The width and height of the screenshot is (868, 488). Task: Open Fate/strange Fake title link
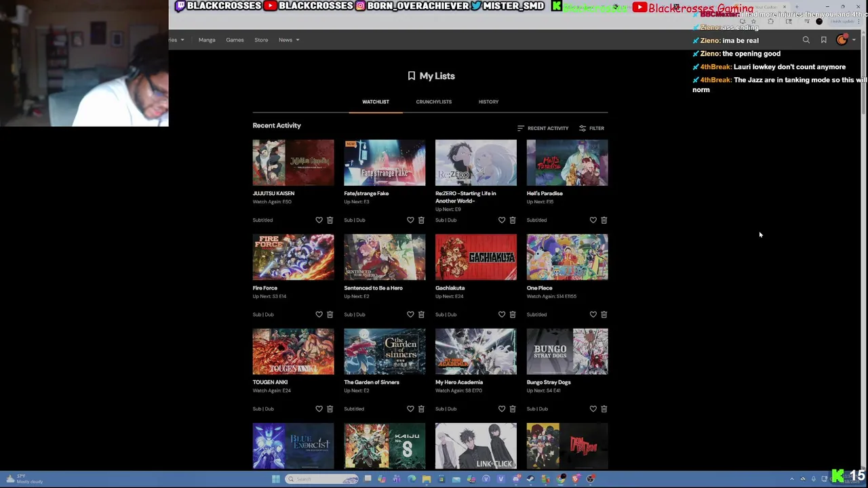366,193
